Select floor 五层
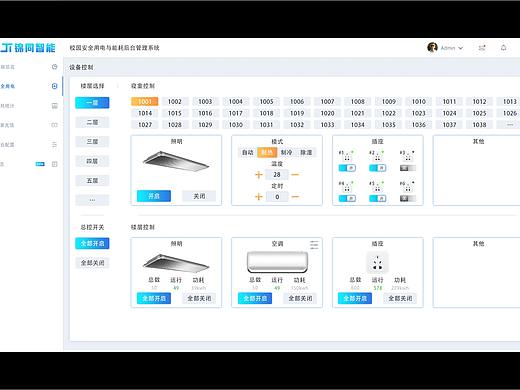 [92, 181]
